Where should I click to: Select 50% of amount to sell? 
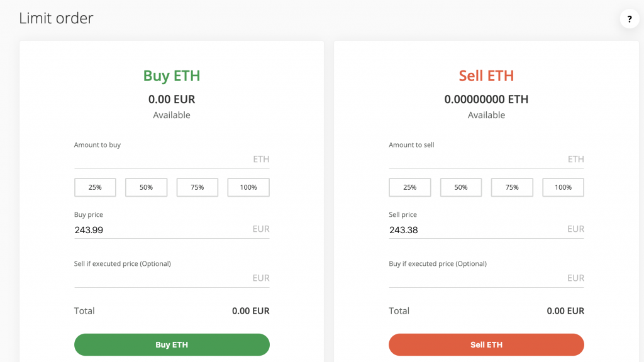pos(461,187)
